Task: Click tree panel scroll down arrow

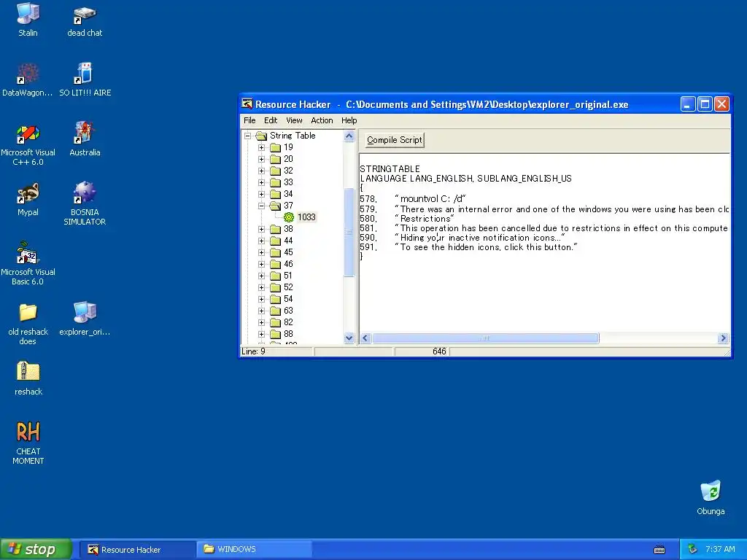Action: point(349,338)
